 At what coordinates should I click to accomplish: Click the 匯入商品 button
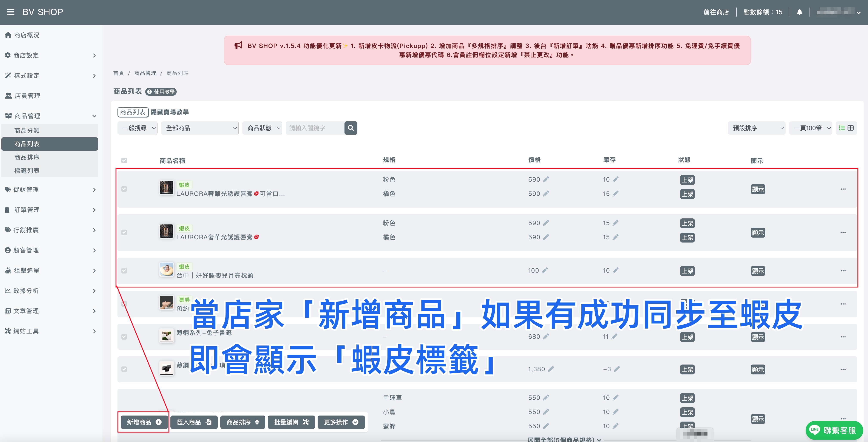tap(194, 422)
